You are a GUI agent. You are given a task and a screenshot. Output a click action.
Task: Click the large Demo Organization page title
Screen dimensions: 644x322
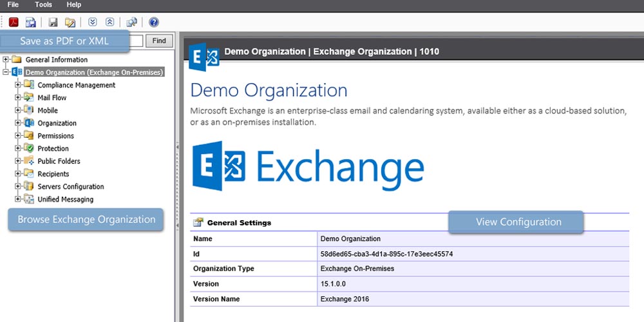tap(269, 90)
